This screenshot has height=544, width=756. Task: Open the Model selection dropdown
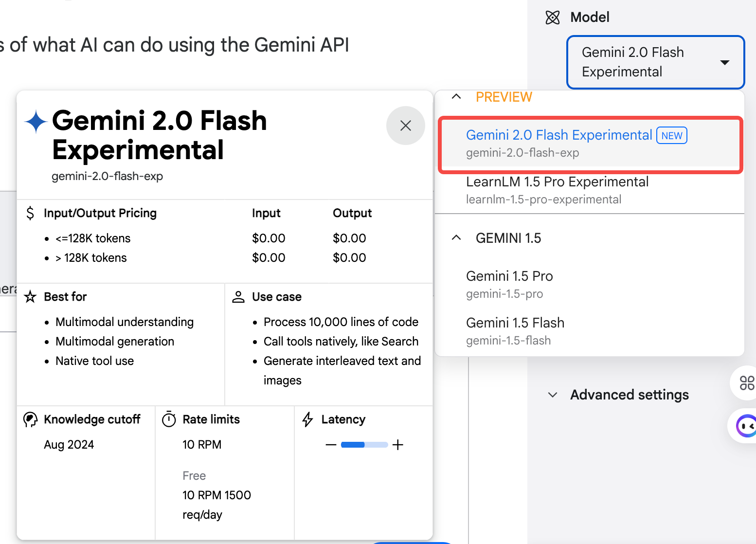(x=655, y=62)
